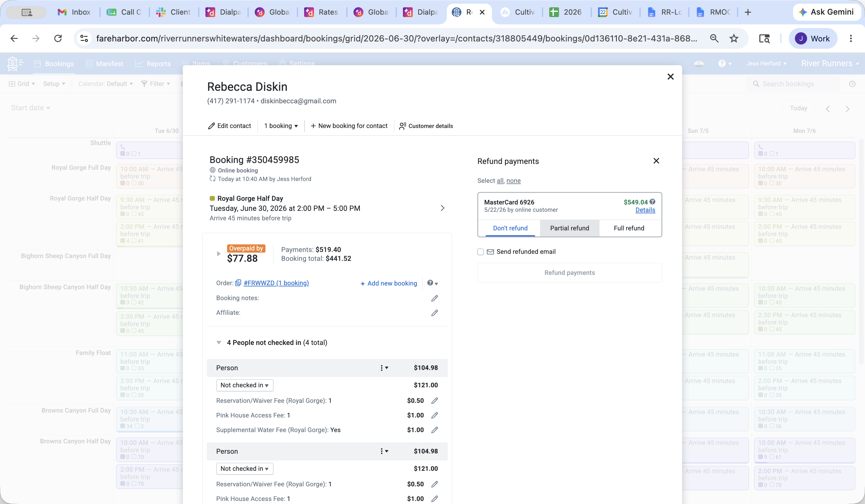This screenshot has height=504, width=865.
Task: Edit first Pink House Access Fee pencil
Action: point(435,415)
